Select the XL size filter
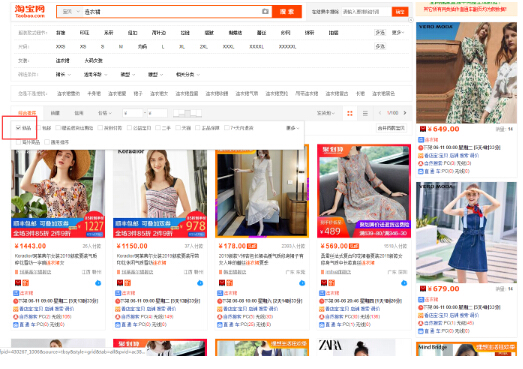 [182, 47]
